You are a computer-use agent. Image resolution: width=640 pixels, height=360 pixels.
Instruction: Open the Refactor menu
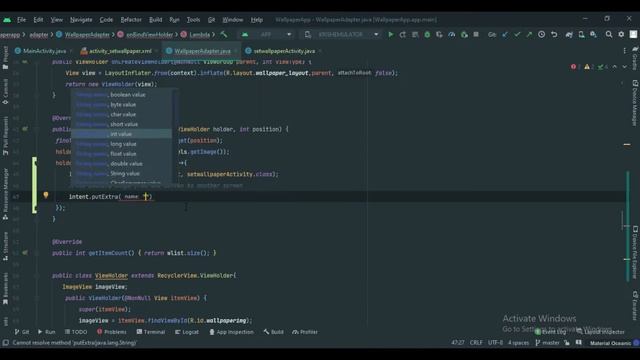click(x=131, y=20)
